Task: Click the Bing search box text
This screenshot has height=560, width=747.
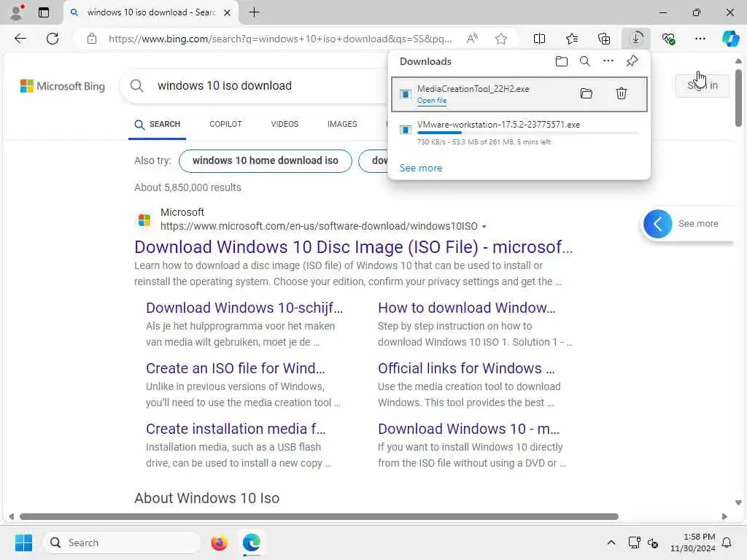Action: click(225, 86)
